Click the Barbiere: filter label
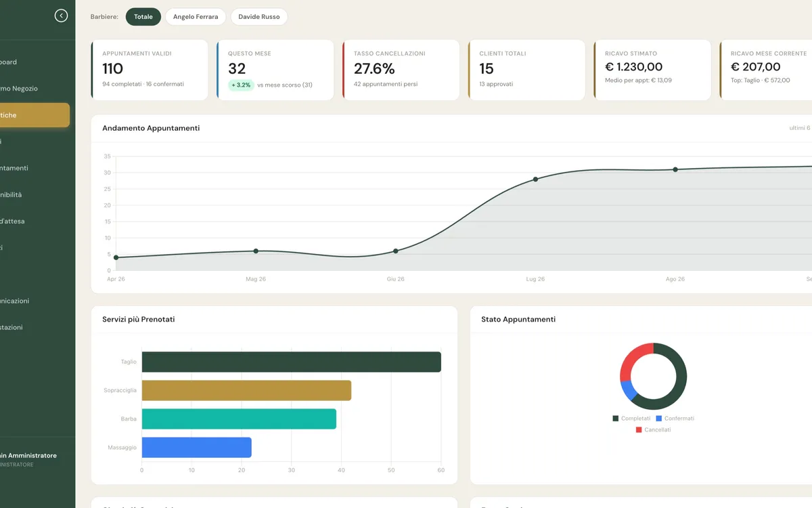Screen dimensions: 812x508 104,17
